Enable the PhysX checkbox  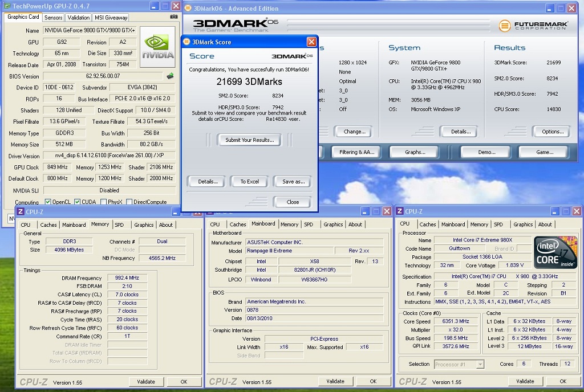[x=104, y=202]
